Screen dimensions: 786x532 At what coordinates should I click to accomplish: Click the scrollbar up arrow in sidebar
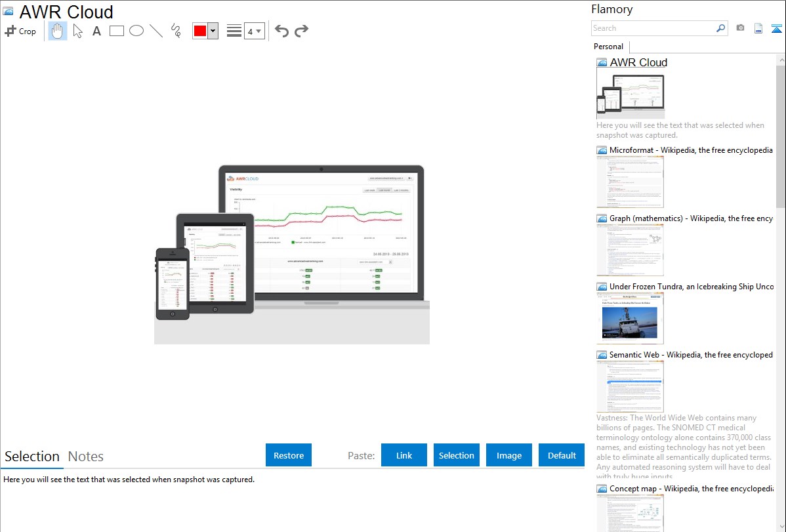tap(781, 60)
